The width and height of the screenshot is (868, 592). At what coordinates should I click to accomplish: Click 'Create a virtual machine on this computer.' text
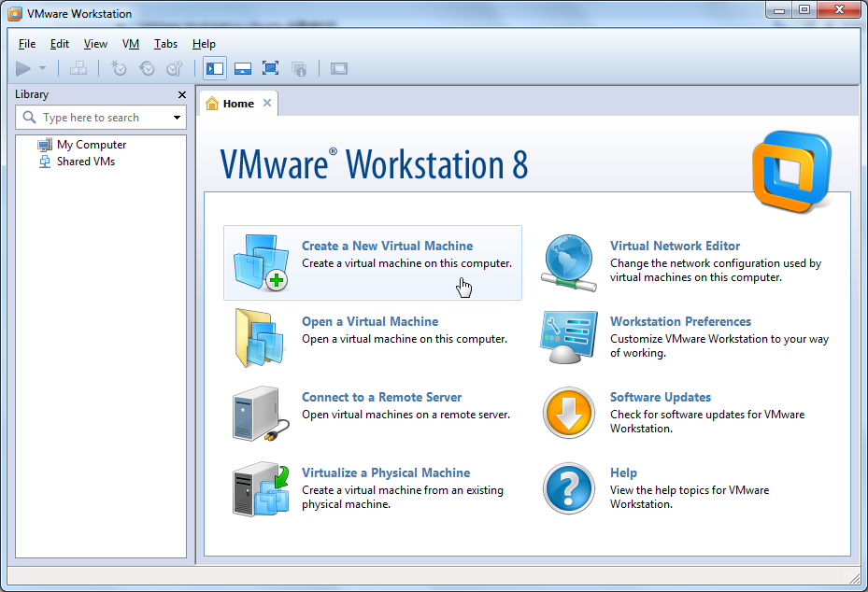[x=406, y=263]
